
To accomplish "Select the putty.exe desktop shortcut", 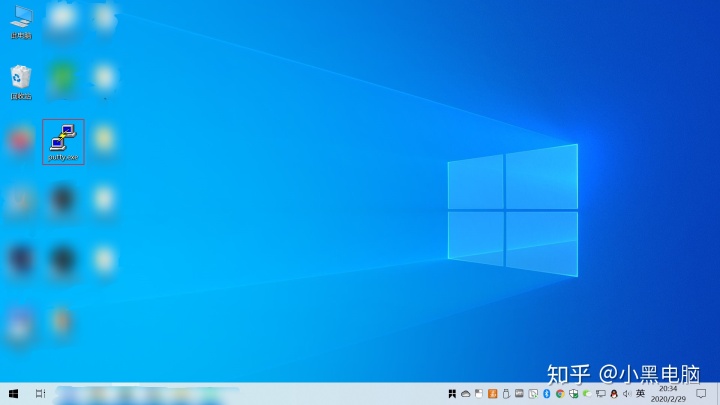I will point(63,142).
